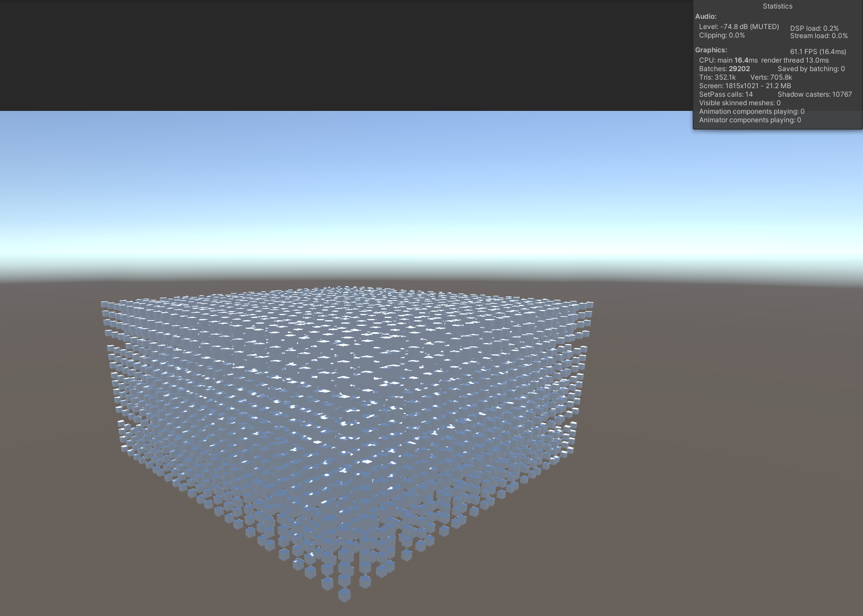Select the SetPass calls 14 entry
This screenshot has height=616, width=863.
coord(726,94)
